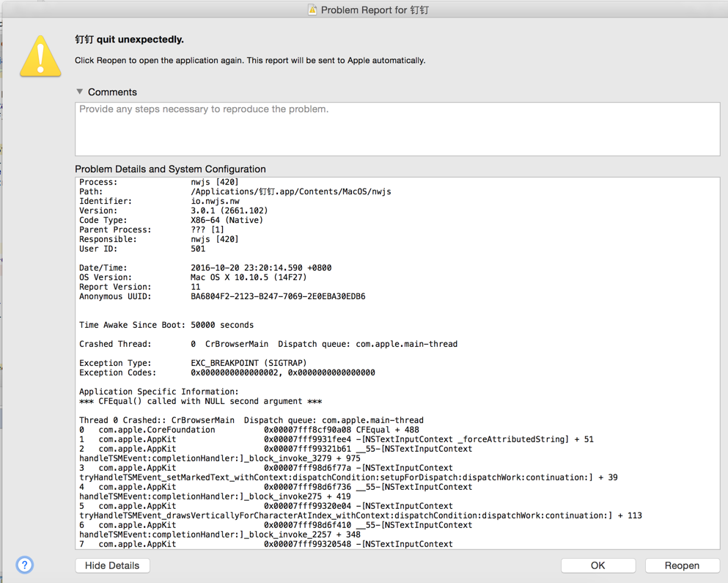Click the '钉钉 quit unexpectedly.' heading
728x583 pixels.
click(130, 40)
